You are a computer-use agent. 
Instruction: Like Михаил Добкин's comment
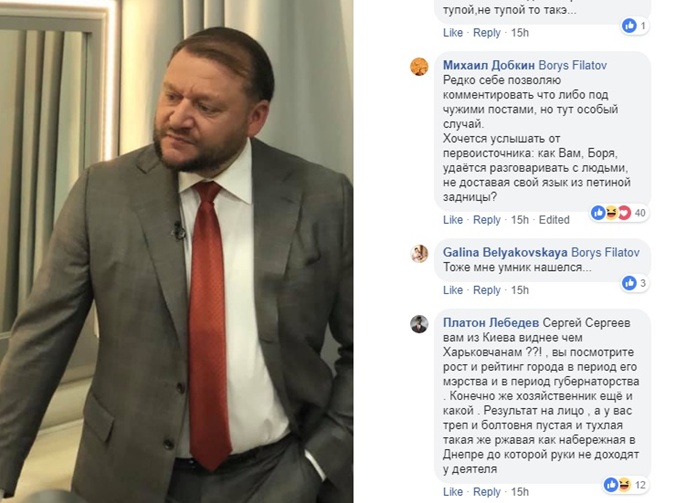point(453,220)
